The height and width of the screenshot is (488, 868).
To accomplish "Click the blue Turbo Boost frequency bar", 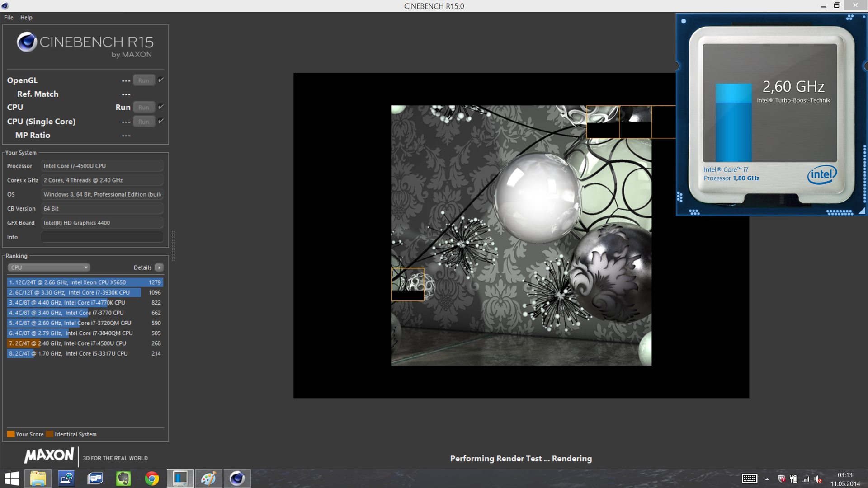I will (733, 123).
